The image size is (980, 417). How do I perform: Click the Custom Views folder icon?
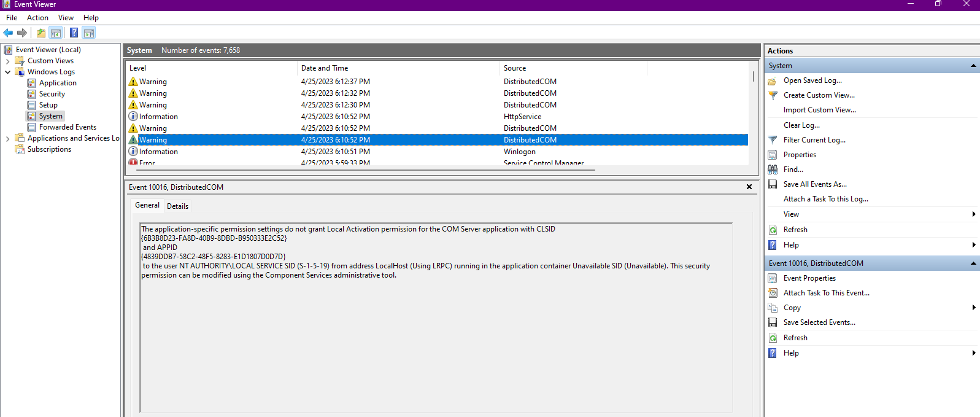point(20,61)
